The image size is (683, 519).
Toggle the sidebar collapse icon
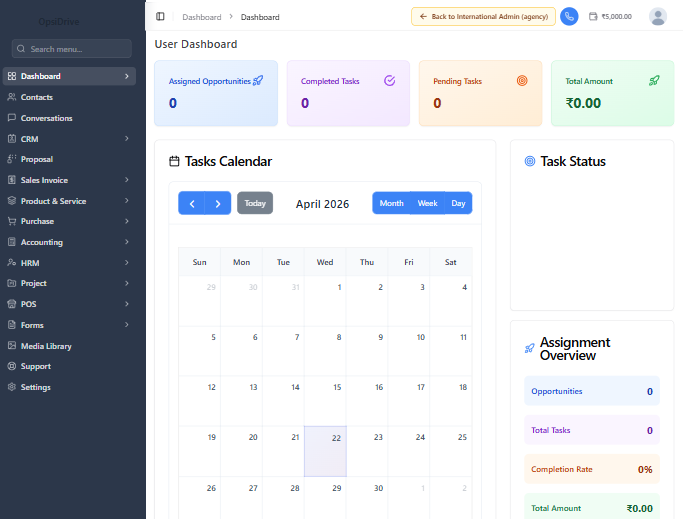pos(160,17)
